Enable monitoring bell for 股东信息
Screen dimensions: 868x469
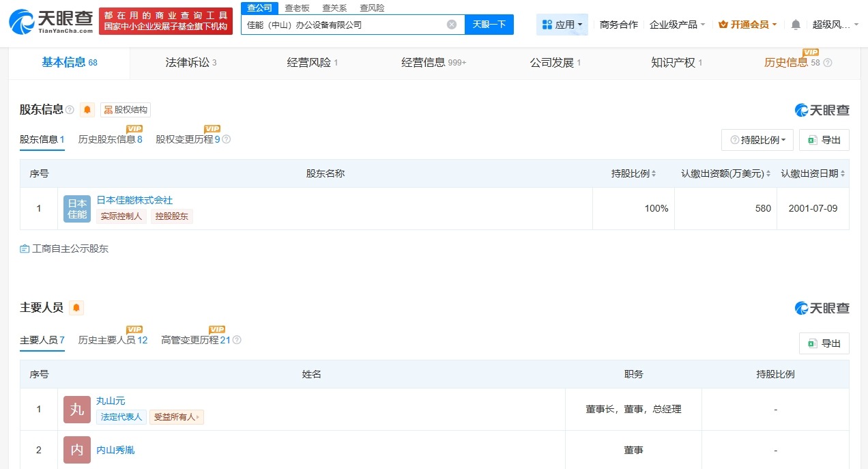87,109
